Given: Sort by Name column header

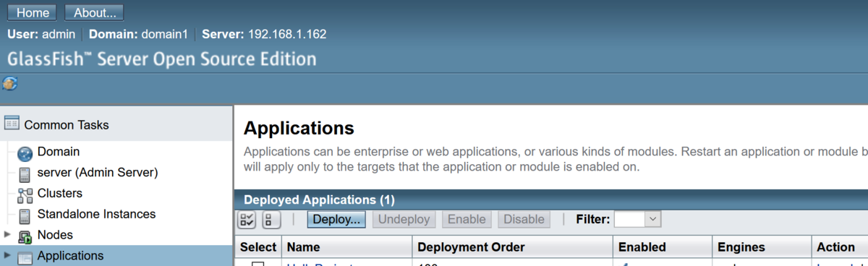Looking at the screenshot, I should (303, 247).
